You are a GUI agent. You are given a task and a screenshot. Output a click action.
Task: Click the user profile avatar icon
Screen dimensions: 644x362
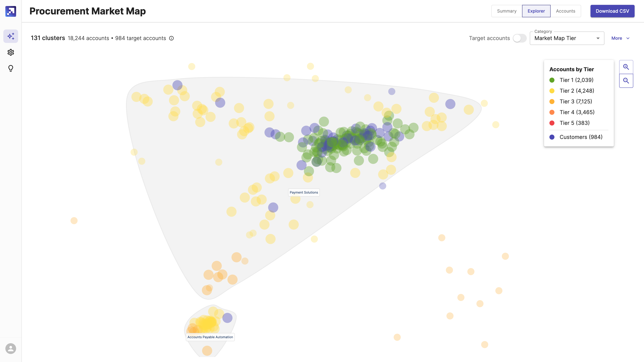[11, 348]
